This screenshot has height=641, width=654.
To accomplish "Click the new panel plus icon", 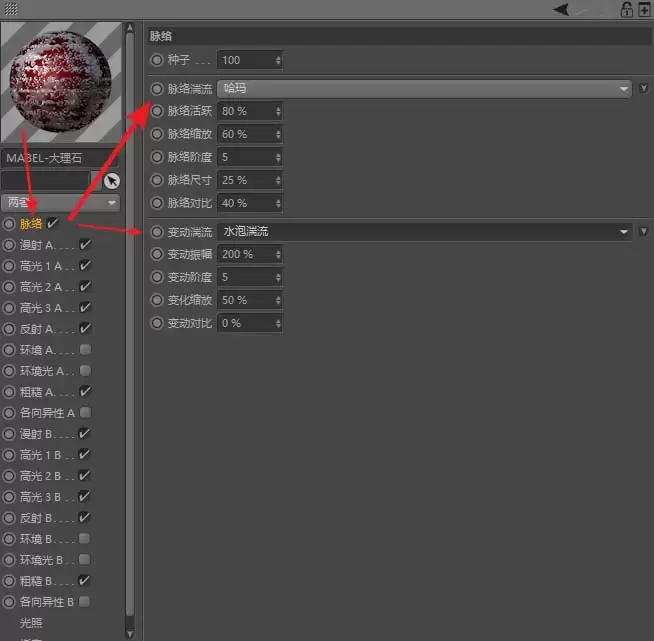I will (643, 9).
